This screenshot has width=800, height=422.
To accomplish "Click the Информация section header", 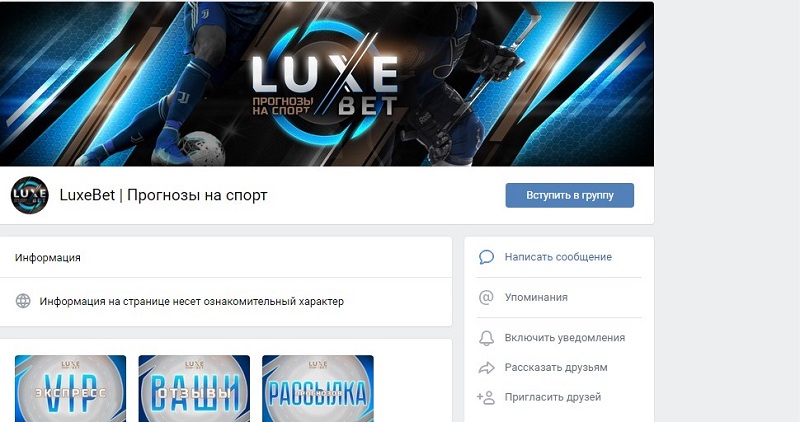I will (47, 258).
